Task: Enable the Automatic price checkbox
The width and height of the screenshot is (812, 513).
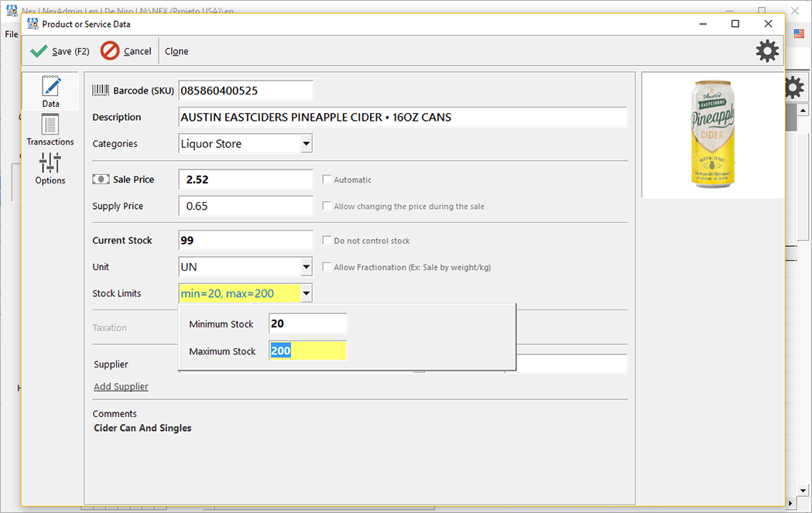Action: tap(327, 179)
